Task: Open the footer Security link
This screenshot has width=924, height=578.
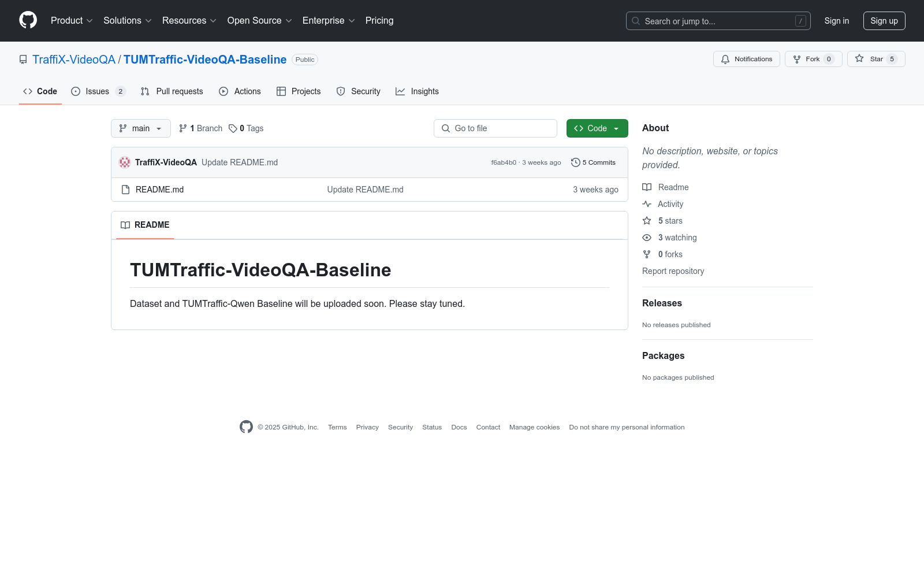Action: click(400, 427)
